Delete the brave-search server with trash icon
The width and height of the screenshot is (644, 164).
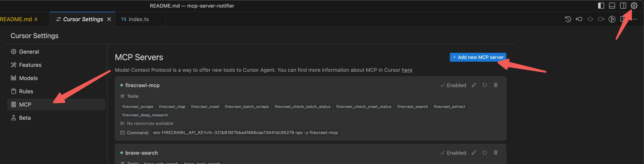pyautogui.click(x=496, y=153)
